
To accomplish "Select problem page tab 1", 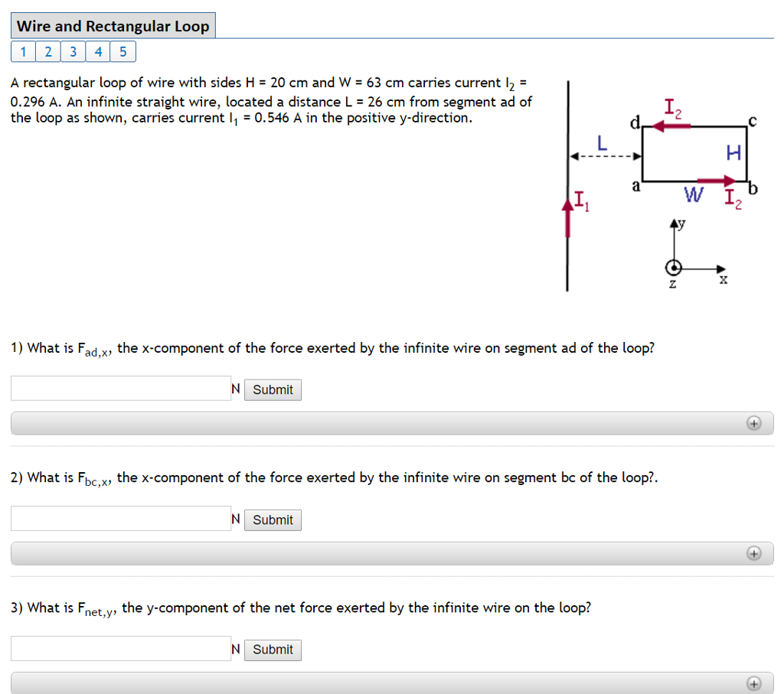I will 22,51.
